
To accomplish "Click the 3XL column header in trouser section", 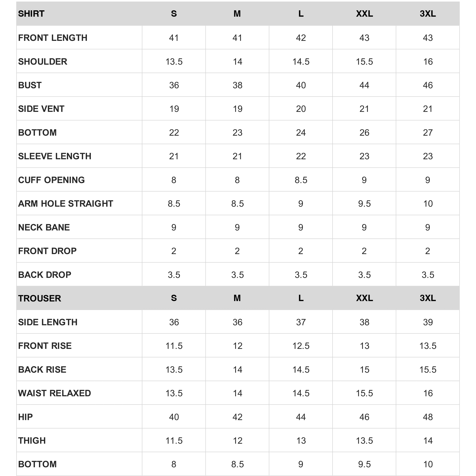I will tap(428, 298).
